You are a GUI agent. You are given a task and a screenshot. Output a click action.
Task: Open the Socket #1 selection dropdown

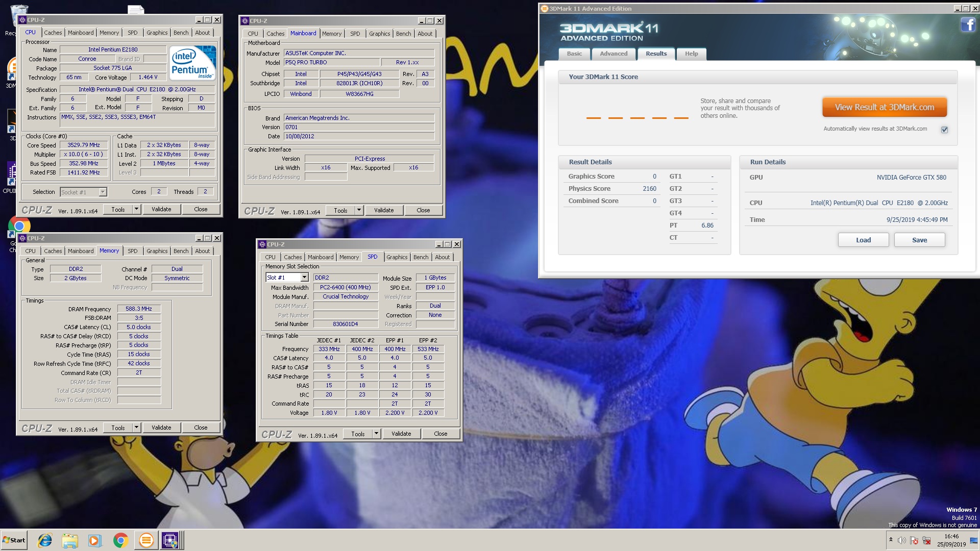[103, 192]
